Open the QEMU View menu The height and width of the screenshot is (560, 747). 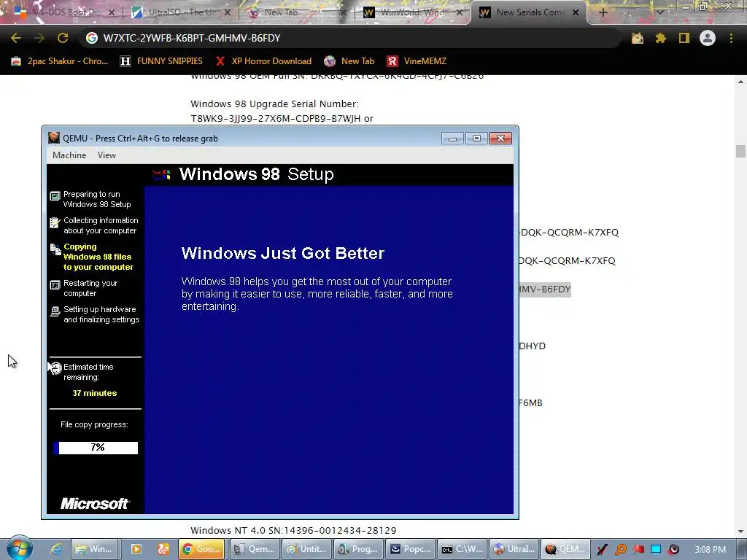click(x=107, y=155)
